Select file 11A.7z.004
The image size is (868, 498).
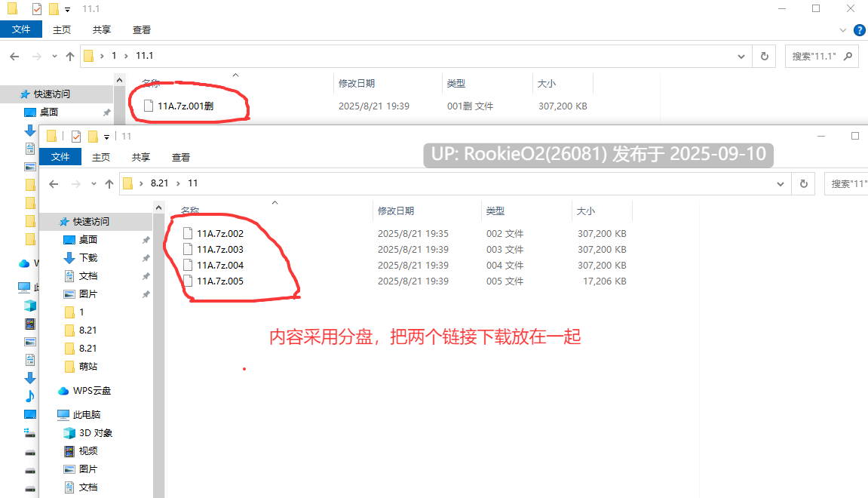tap(219, 265)
